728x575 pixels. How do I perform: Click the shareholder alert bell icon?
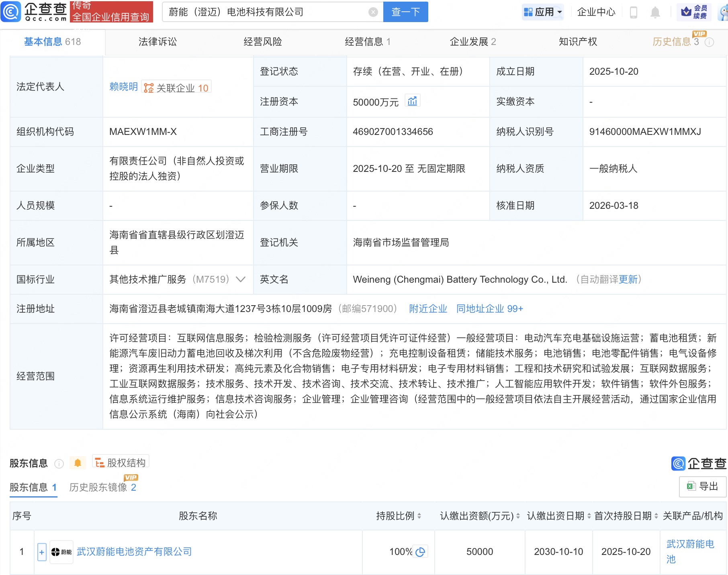click(78, 463)
